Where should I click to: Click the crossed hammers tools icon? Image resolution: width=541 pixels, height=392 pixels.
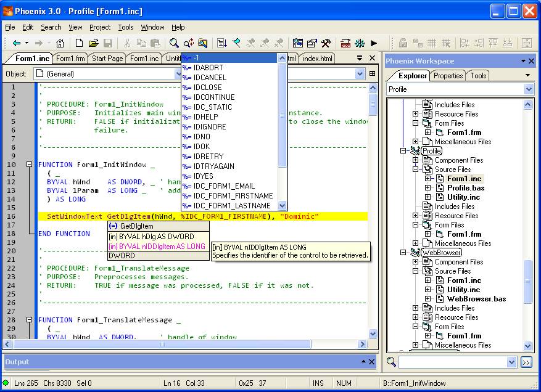[x=326, y=43]
